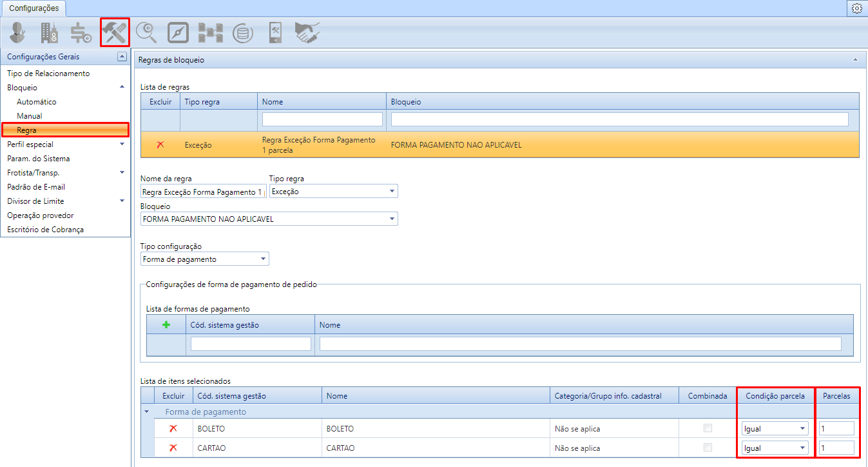Expand the Divisor de Limite menu group
The image size is (868, 467).
coord(122,201)
